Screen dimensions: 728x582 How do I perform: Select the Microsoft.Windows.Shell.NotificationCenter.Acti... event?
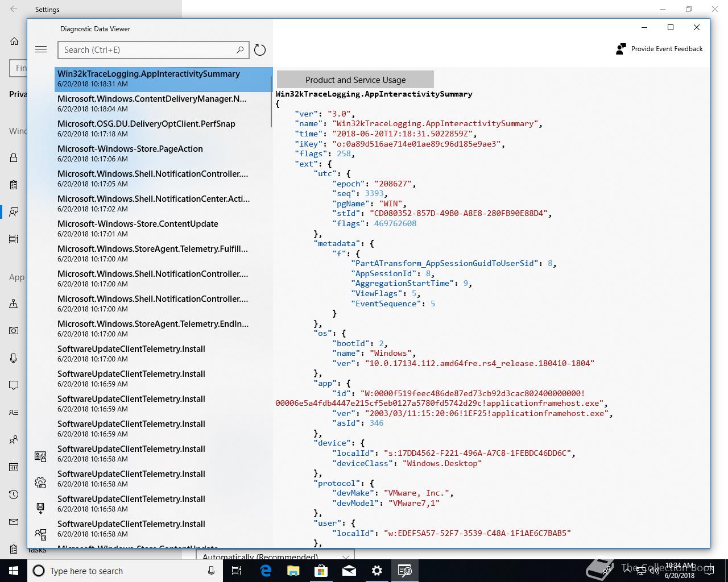tap(164, 203)
